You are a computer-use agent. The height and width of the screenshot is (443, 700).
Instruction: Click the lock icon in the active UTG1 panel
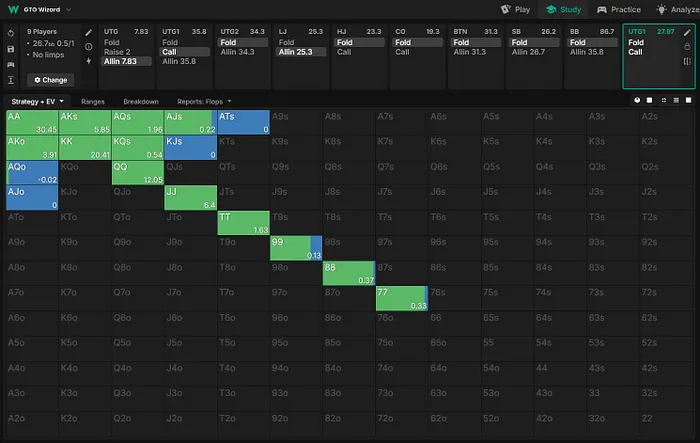click(x=687, y=46)
